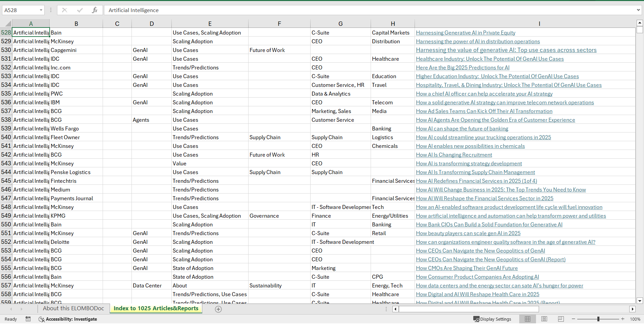Click the vertical scrollbar thumb

pos(640,30)
